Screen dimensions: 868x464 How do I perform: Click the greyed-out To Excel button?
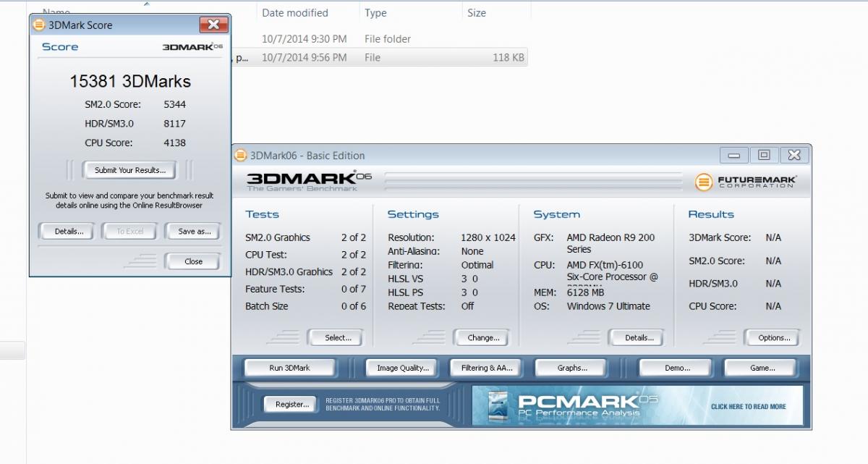click(130, 232)
